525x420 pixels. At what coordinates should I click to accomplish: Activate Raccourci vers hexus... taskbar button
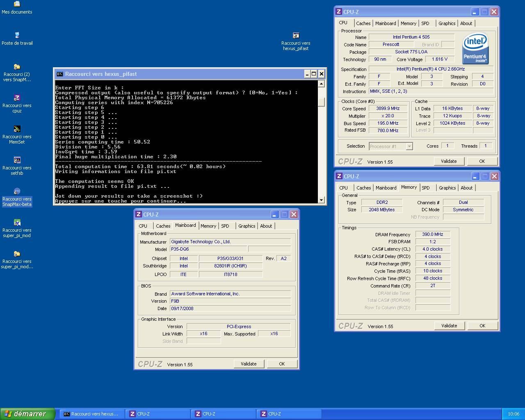pyautogui.click(x=92, y=414)
